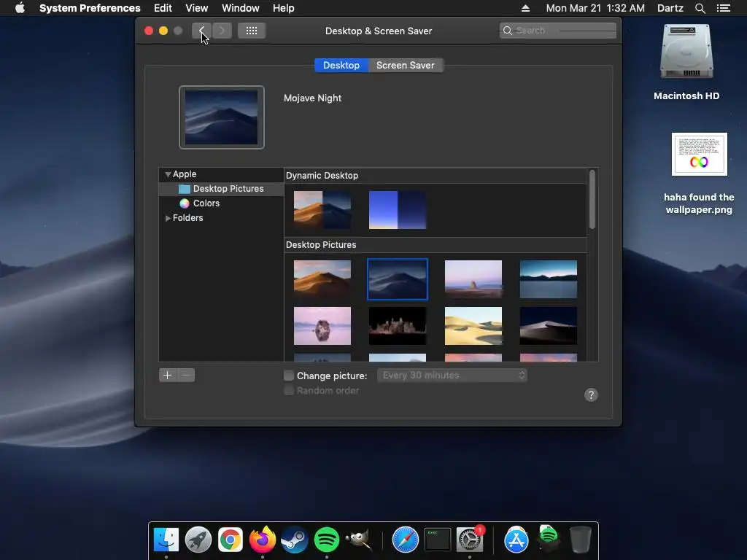Viewport: 747px width, 560px height.
Task: Open the Window menu in menu bar
Action: pos(240,8)
